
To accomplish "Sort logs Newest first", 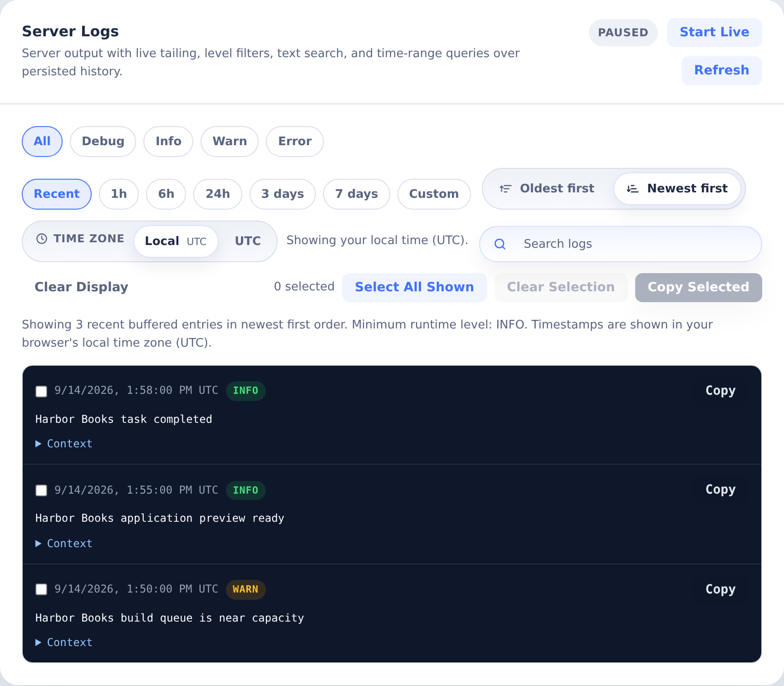I will coord(677,189).
